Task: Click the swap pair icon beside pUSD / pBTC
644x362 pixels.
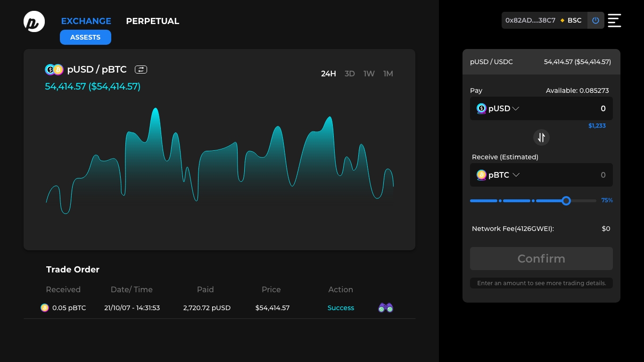Action: (141, 70)
